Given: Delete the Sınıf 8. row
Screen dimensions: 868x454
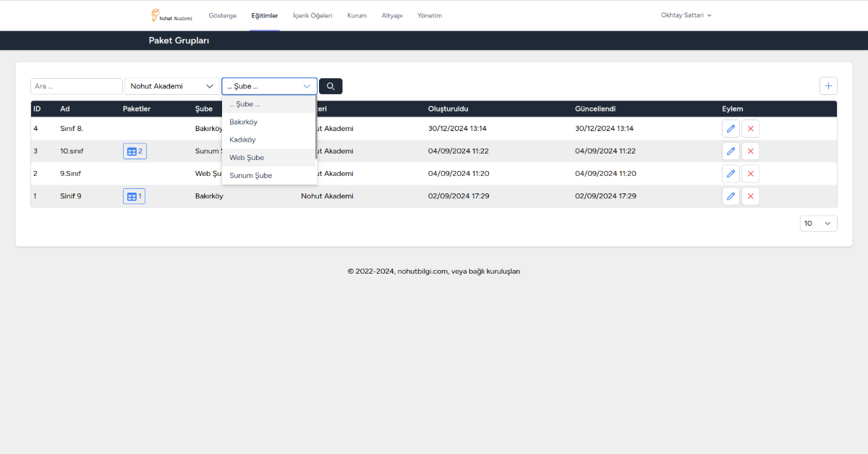Looking at the screenshot, I should (x=750, y=129).
